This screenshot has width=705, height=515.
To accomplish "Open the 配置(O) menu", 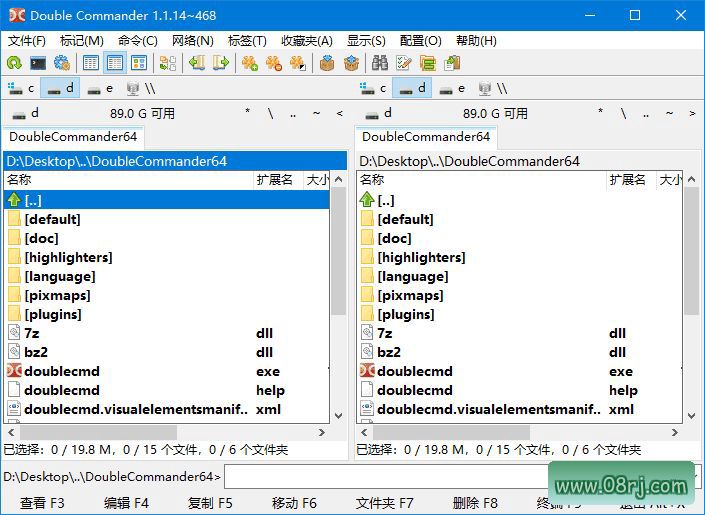I will [420, 41].
